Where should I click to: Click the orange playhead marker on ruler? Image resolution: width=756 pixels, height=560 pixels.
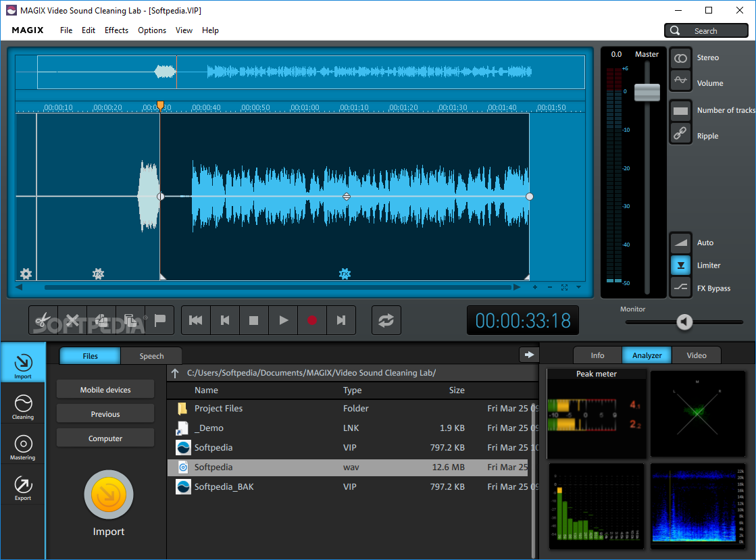tap(160, 105)
